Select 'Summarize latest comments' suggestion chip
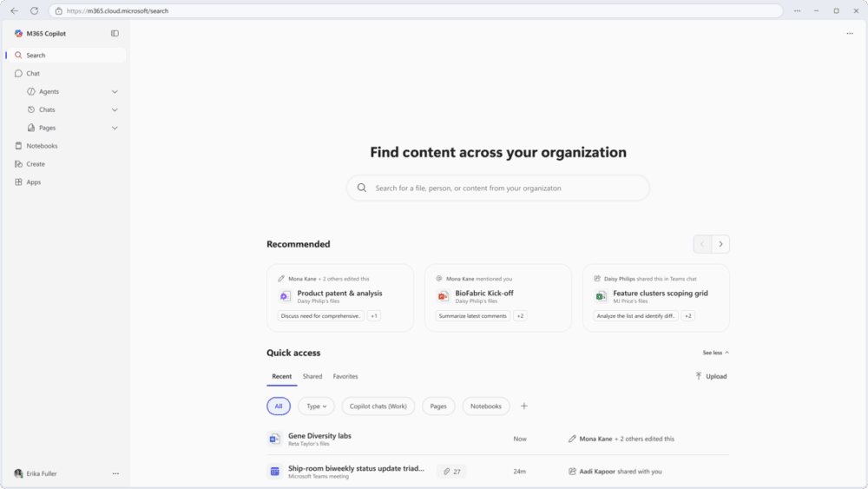Screen dimensions: 868x489 tap(473, 315)
